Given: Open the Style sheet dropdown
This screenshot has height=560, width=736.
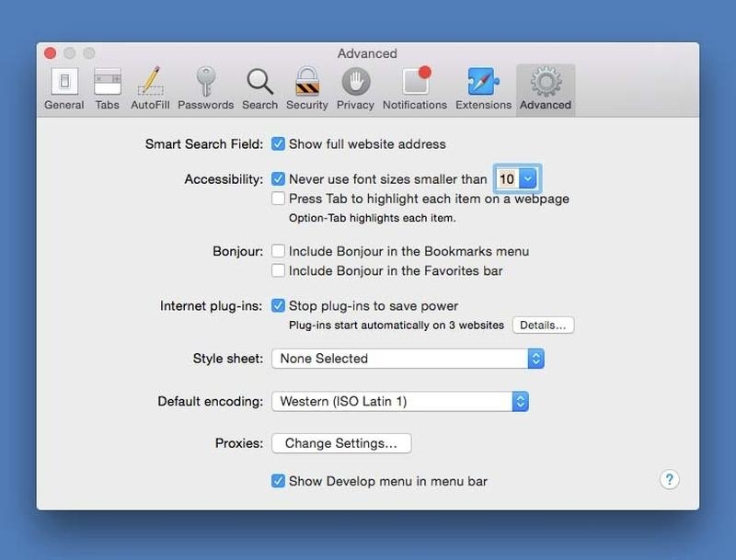Looking at the screenshot, I should 408,359.
